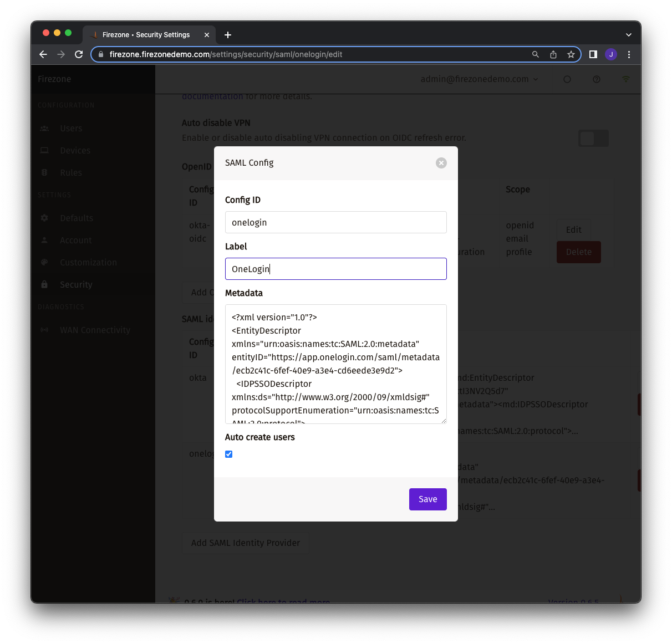Screen dimensions: 672x644
Task: Click the wifi status icon in header
Action: (x=626, y=79)
